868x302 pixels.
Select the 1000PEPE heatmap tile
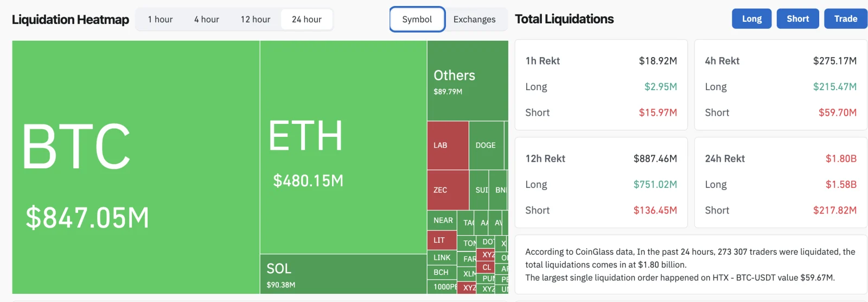(x=442, y=287)
